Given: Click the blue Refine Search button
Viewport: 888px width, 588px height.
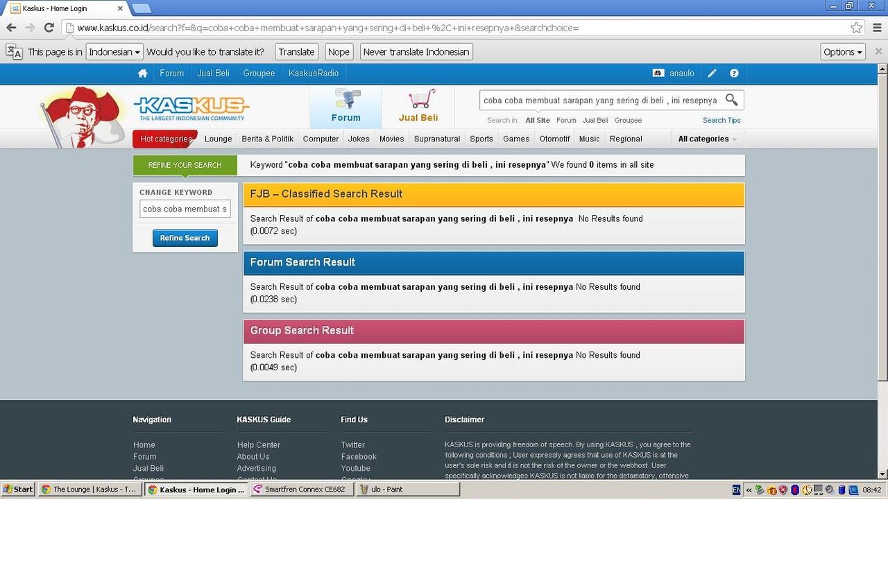Looking at the screenshot, I should point(185,238).
